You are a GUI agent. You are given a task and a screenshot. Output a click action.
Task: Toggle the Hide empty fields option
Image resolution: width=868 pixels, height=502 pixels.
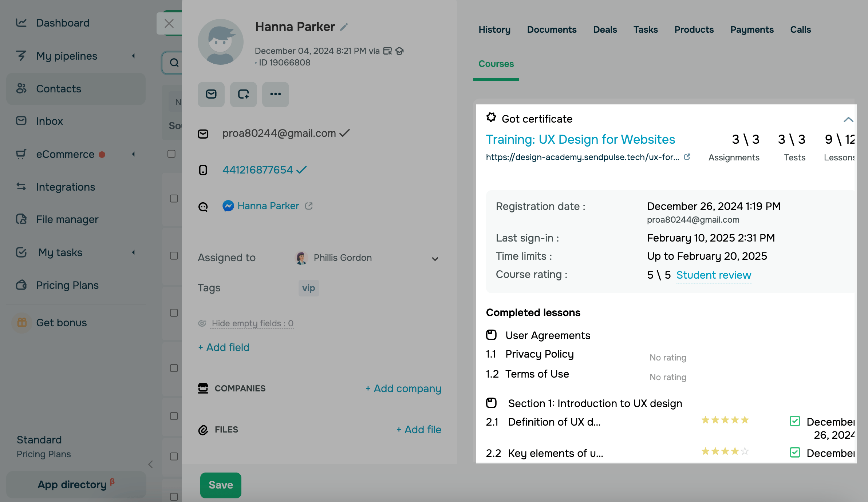[x=252, y=323]
